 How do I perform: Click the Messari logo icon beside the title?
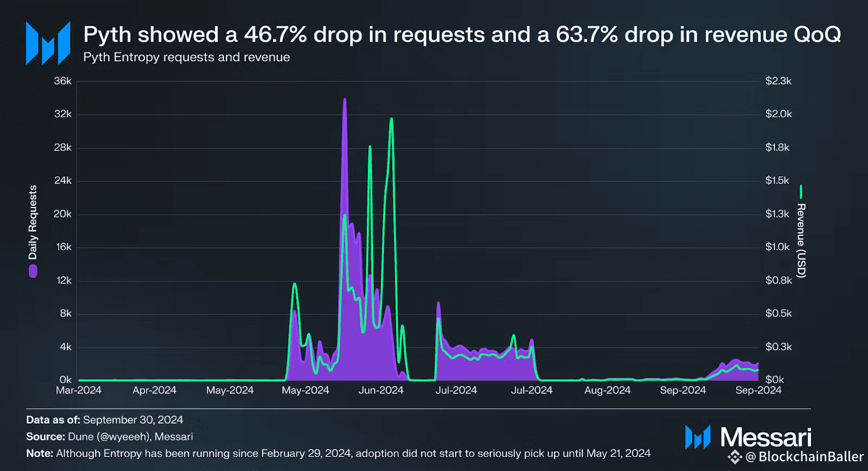pos(48,43)
